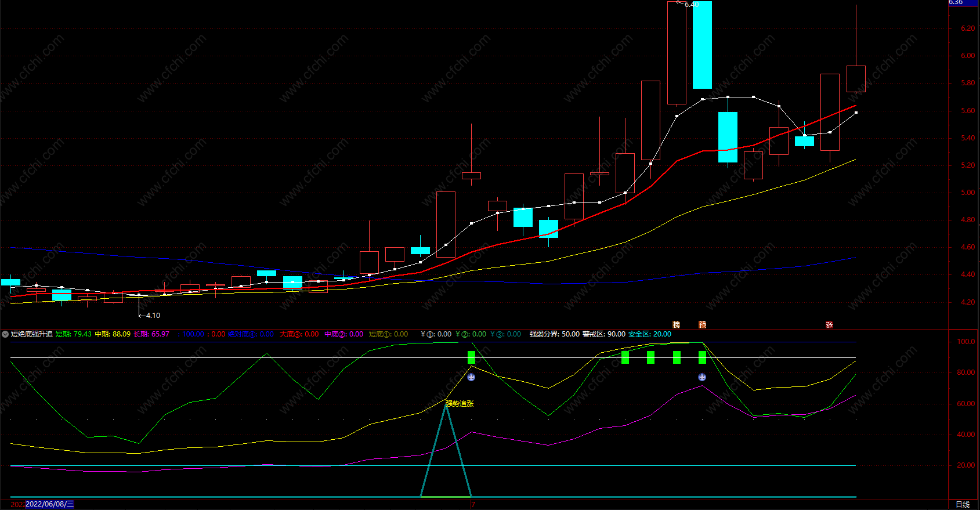Click the 长期: 65.97 value
This screenshot has width=980, height=510.
pyautogui.click(x=151, y=334)
